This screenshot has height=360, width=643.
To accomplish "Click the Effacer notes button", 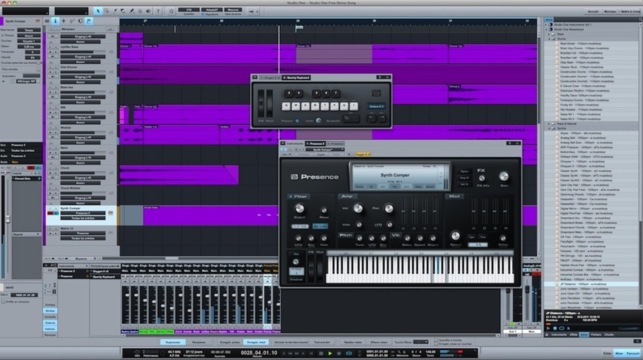I will 379,342.
